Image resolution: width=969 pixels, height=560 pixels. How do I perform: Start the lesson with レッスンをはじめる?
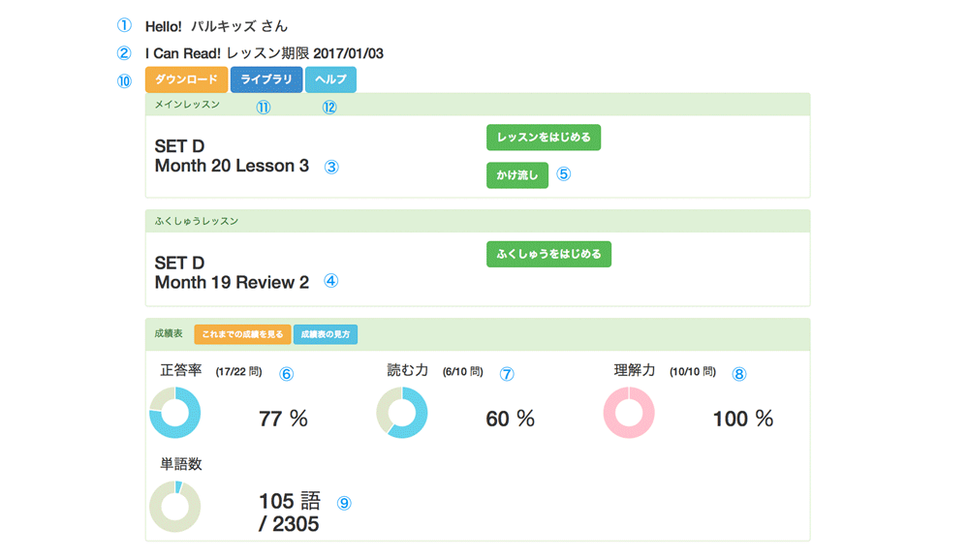pos(543,138)
